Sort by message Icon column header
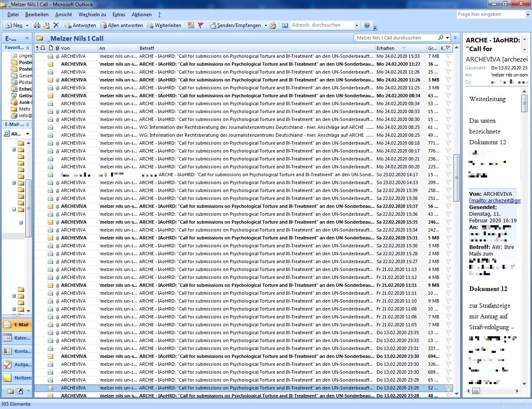Screen dimensions: 532x409 (x=51, y=48)
